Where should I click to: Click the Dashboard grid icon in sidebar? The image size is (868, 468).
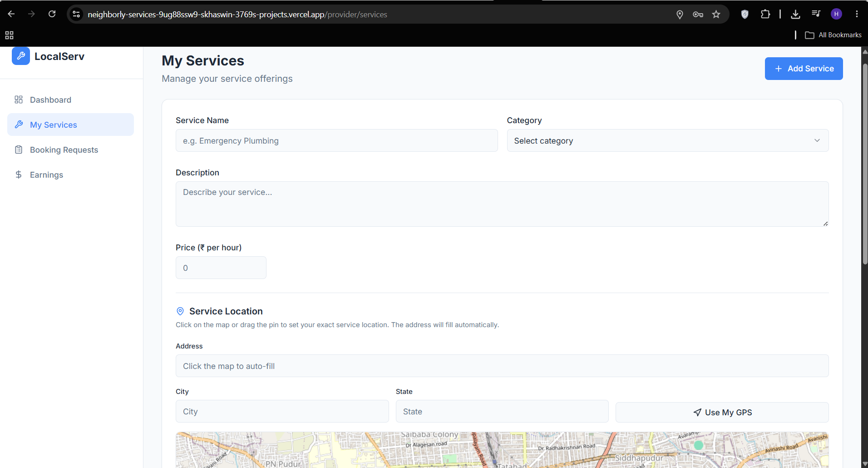coord(19,100)
